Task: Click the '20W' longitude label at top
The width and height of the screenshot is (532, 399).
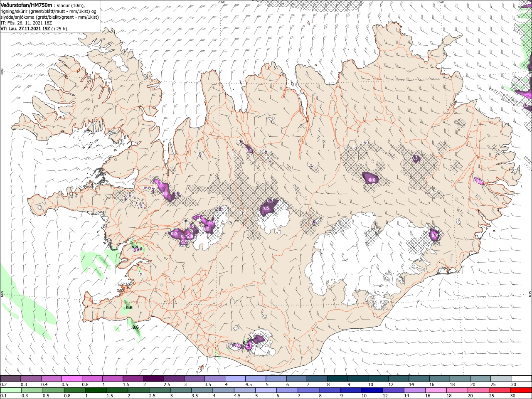Action: pyautogui.click(x=221, y=2)
